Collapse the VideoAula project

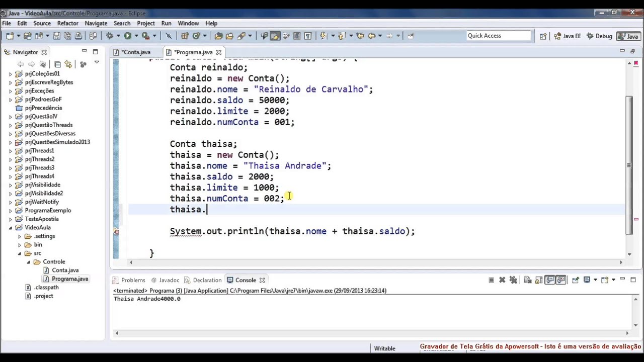click(11, 228)
